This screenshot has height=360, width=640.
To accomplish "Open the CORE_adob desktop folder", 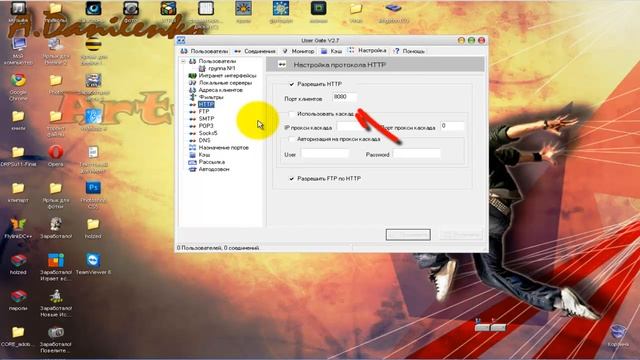I will click(x=18, y=332).
